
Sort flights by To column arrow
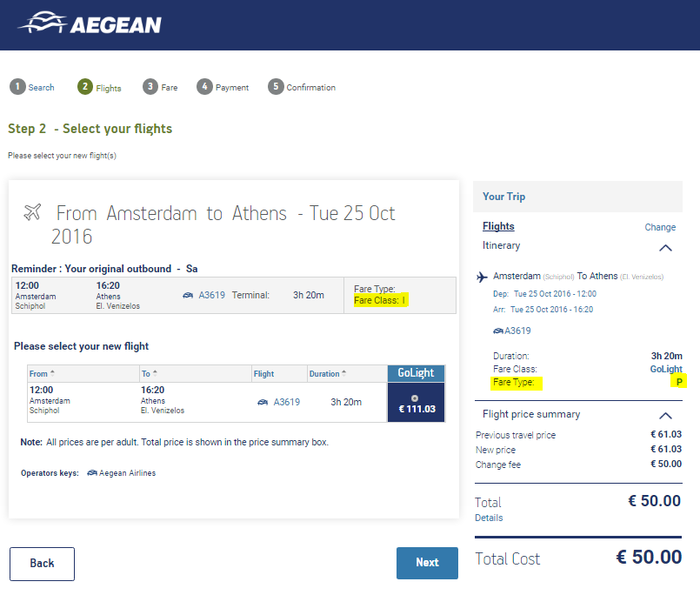[155, 373]
